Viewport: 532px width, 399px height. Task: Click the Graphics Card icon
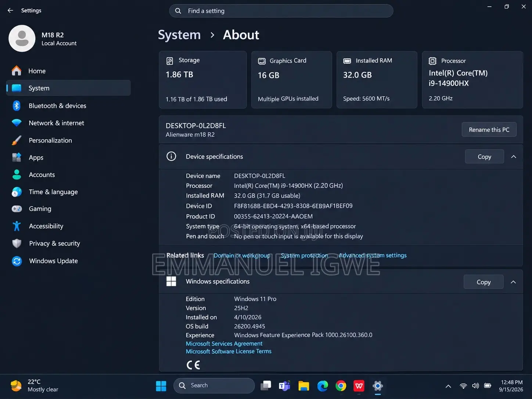pyautogui.click(x=262, y=61)
